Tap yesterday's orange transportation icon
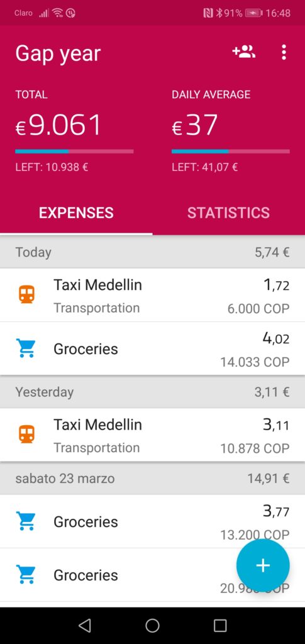This screenshot has width=305, height=644. point(26,434)
